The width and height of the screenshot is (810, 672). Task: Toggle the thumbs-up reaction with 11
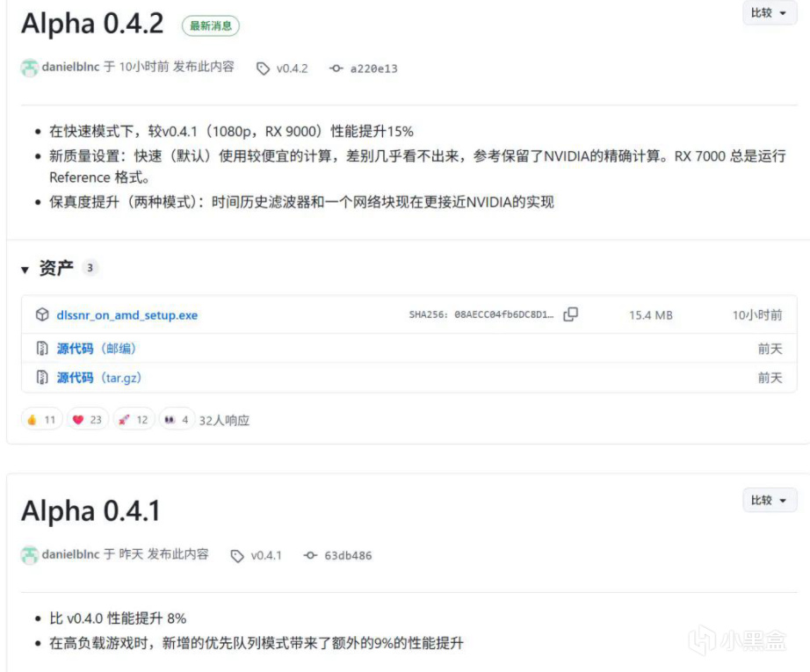click(42, 419)
